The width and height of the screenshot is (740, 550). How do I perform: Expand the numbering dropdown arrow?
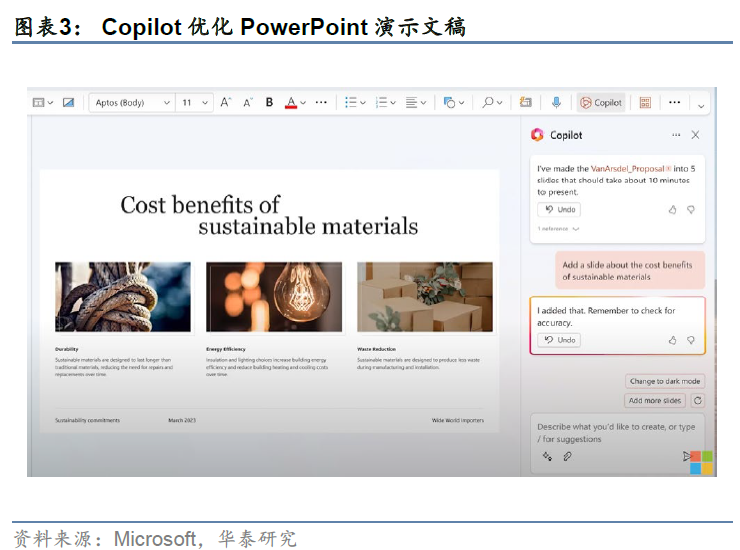[x=393, y=102]
